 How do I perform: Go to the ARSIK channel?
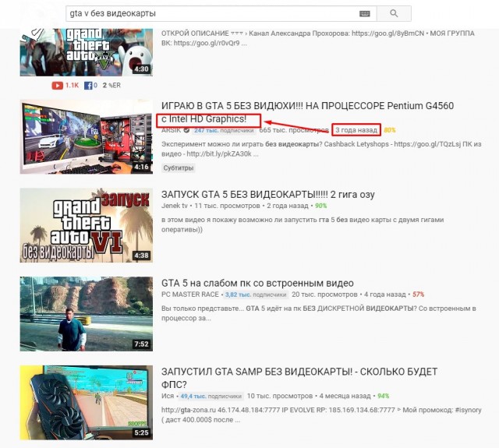(171, 130)
